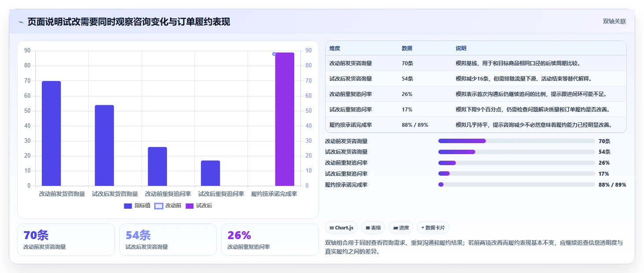The image size is (644, 273).
Task: Click the 88% / 89% progress bar
Action: click(516, 184)
